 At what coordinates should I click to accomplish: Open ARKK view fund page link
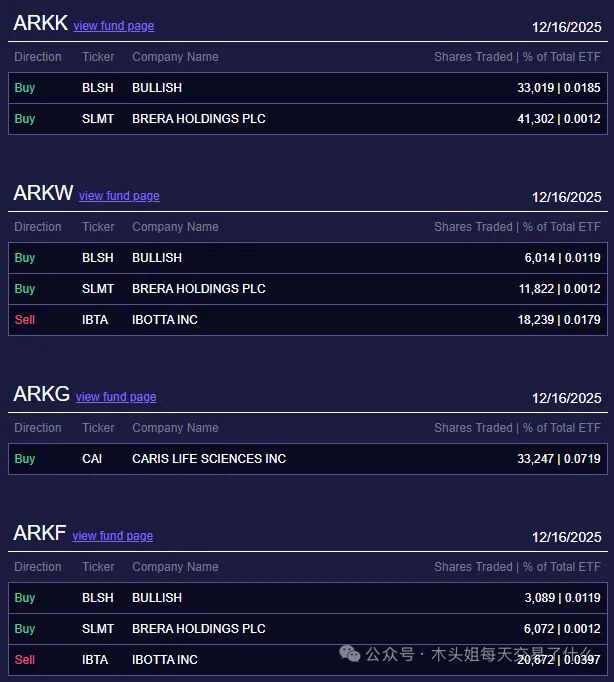(113, 26)
